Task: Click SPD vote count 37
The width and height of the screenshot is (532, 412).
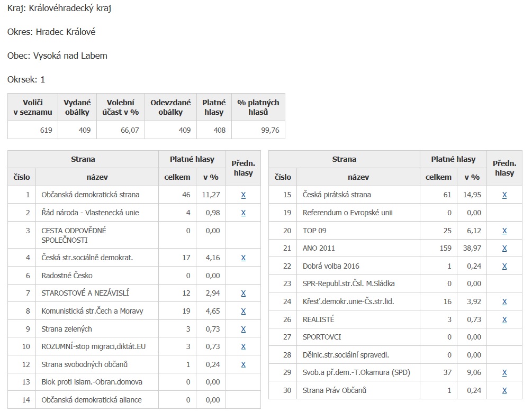Action: (x=447, y=372)
